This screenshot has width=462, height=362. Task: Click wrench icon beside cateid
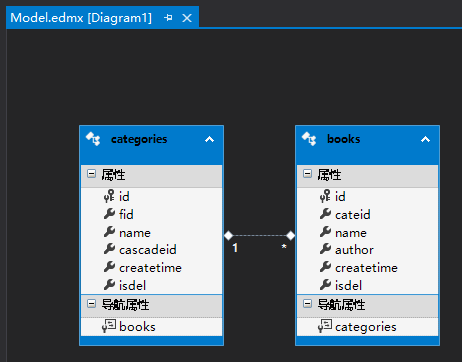coord(325,214)
